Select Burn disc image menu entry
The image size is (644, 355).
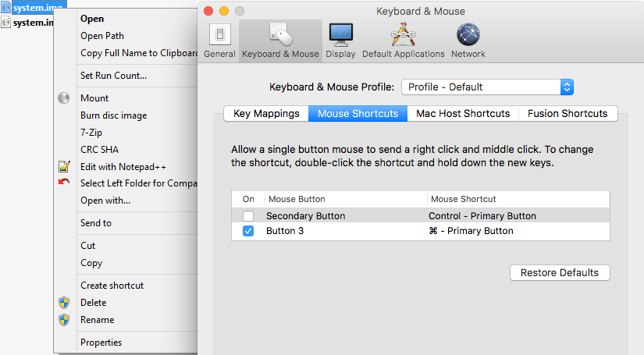coord(113,115)
